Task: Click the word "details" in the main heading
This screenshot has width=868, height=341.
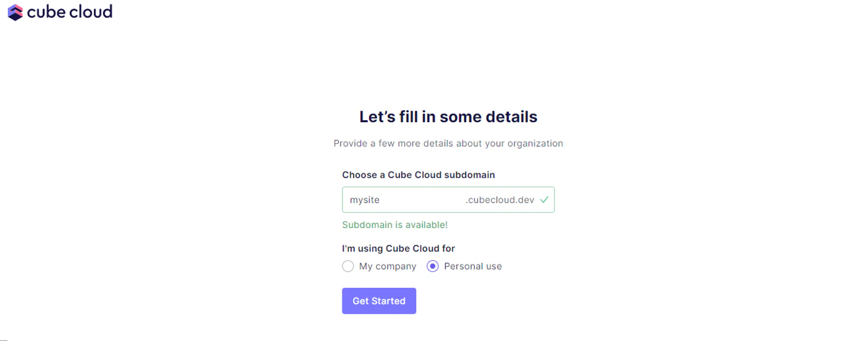Action: [511, 117]
